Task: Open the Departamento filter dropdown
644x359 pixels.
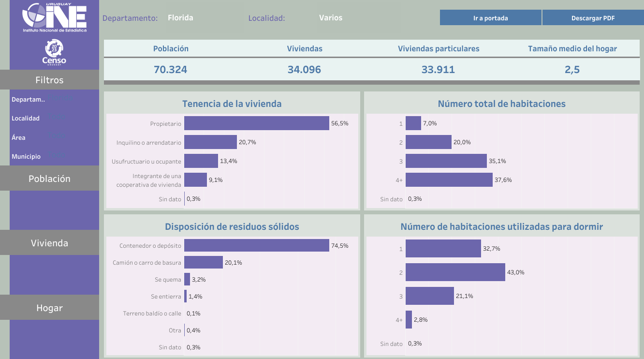Action: (x=60, y=99)
